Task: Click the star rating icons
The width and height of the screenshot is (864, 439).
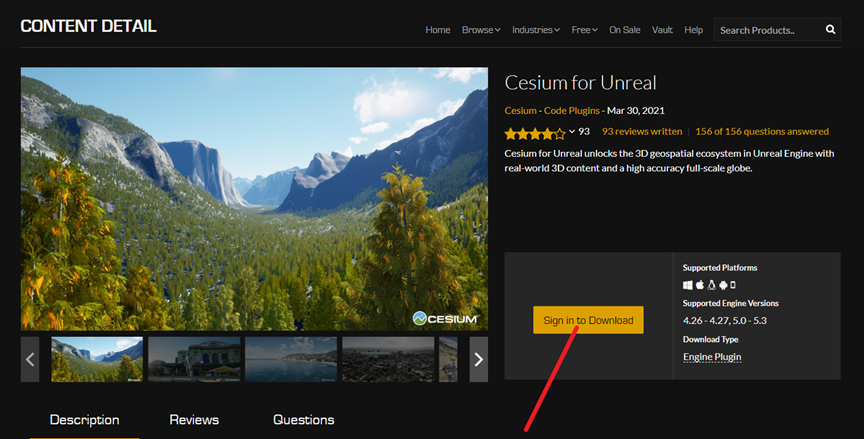Action: [534, 133]
